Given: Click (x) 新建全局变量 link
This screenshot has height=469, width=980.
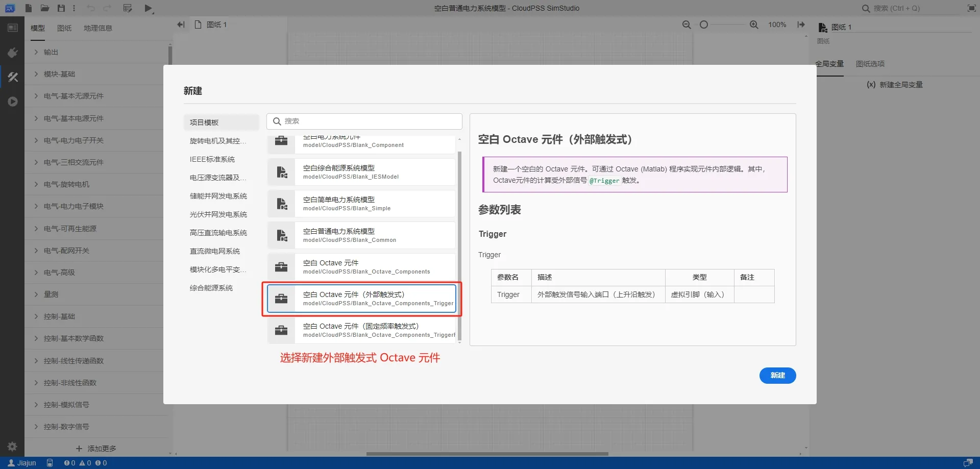Looking at the screenshot, I should click(895, 84).
